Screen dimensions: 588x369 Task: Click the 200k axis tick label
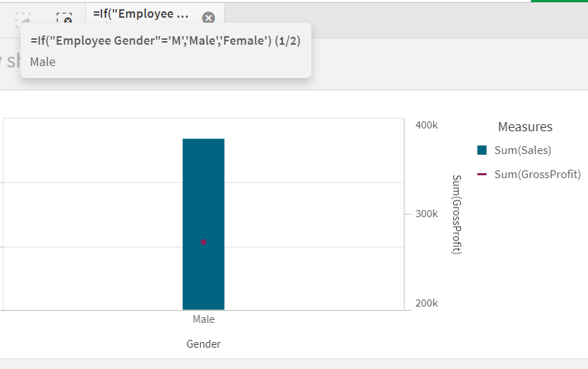pos(426,304)
